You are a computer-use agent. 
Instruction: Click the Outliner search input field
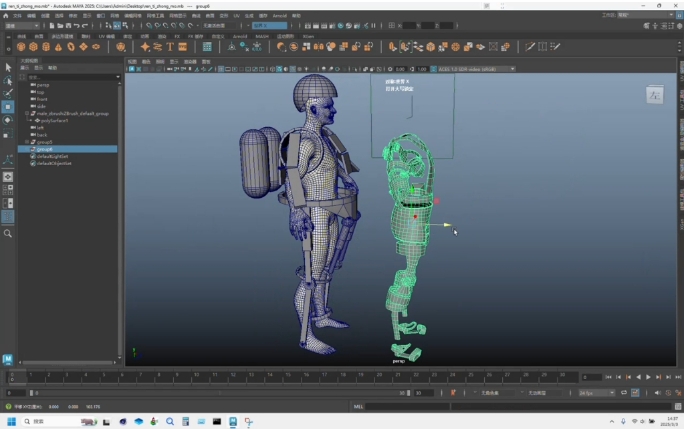pos(65,75)
